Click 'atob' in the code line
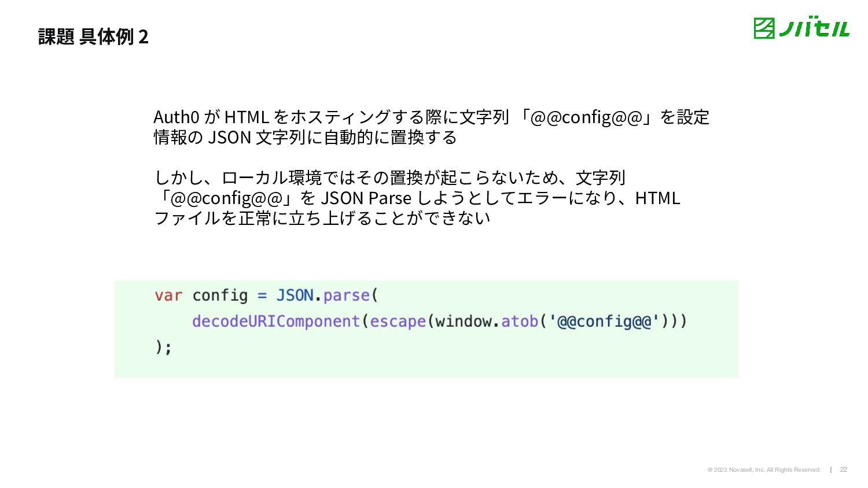Viewport: 868px width, 488px height. click(520, 321)
